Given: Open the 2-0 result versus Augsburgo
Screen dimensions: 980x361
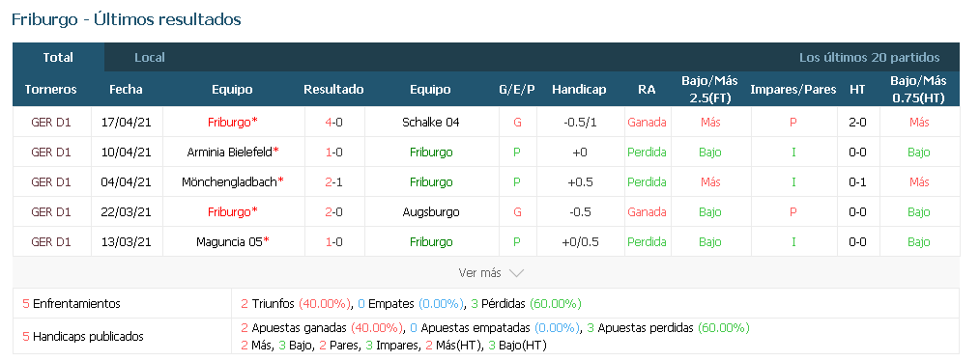Looking at the screenshot, I should click(333, 212).
